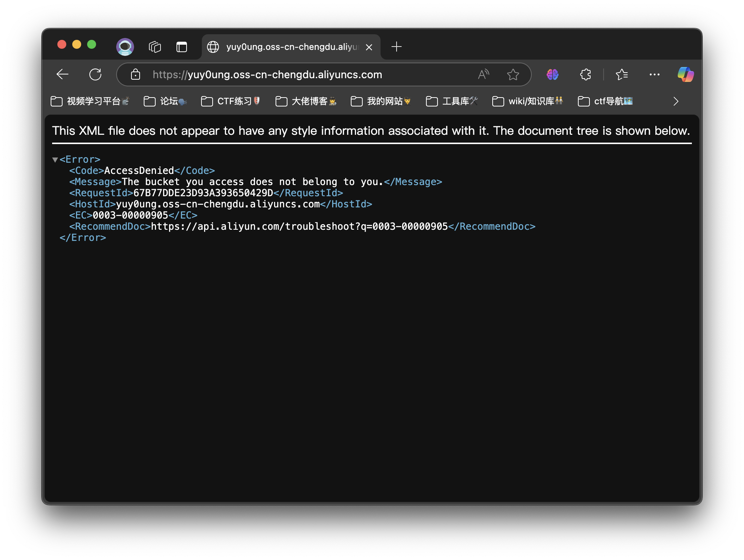Open the vertical tabs panel icon
Screen dimensions: 744x560
tap(182, 47)
